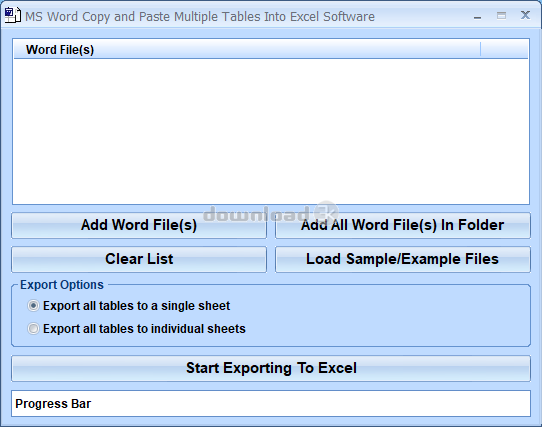Click the download3k watermark logo

271,214
